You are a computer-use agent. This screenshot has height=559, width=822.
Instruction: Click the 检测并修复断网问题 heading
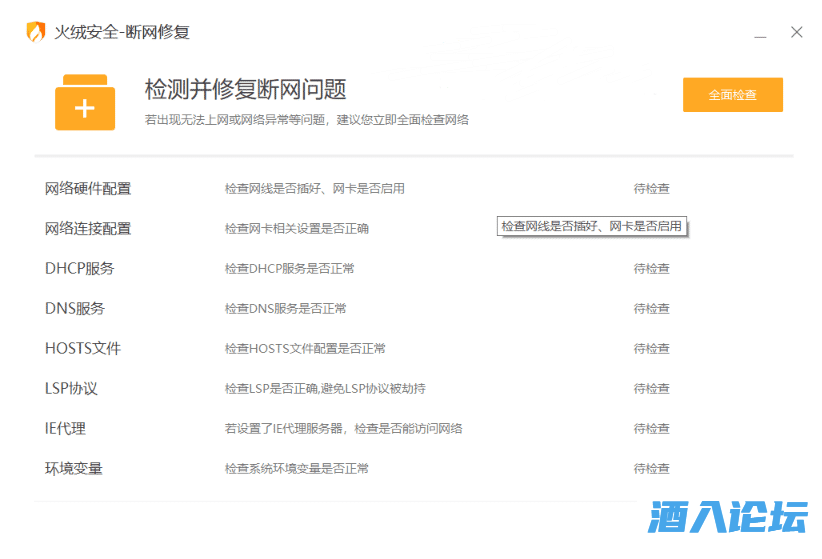coord(245,89)
